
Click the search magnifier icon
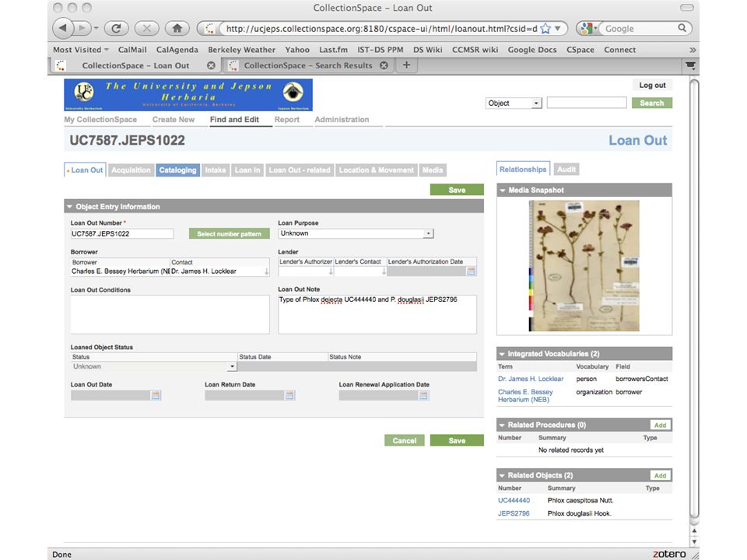[x=682, y=28]
